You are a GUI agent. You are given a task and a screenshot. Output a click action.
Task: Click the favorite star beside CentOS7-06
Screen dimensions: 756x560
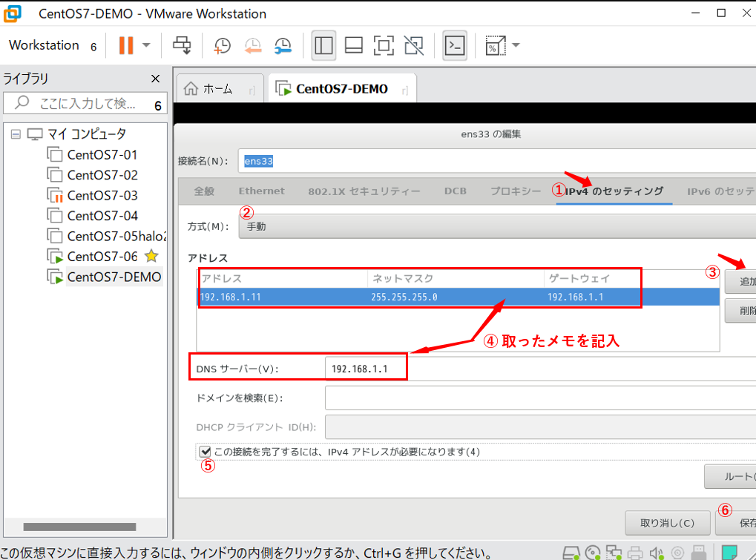tap(151, 256)
